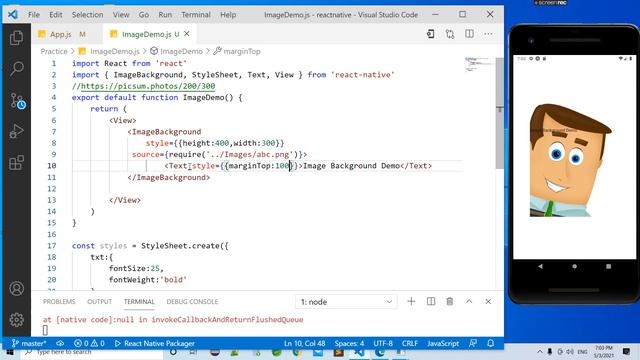Open the Source Control view
640x360 pixels.
[x=17, y=100]
